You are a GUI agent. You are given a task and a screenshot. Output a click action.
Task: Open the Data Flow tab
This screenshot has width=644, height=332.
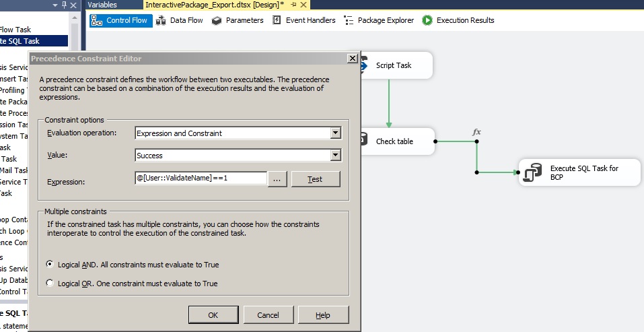(180, 21)
